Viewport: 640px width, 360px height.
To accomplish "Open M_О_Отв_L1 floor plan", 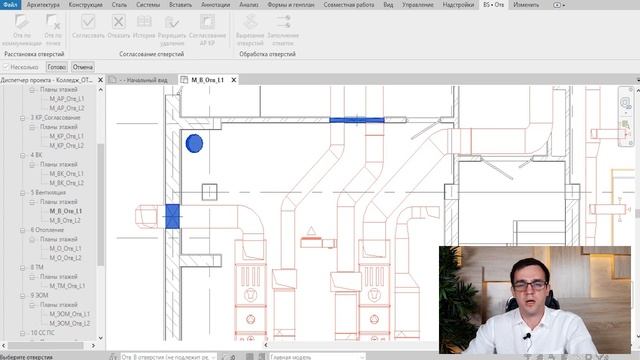I will (x=65, y=249).
